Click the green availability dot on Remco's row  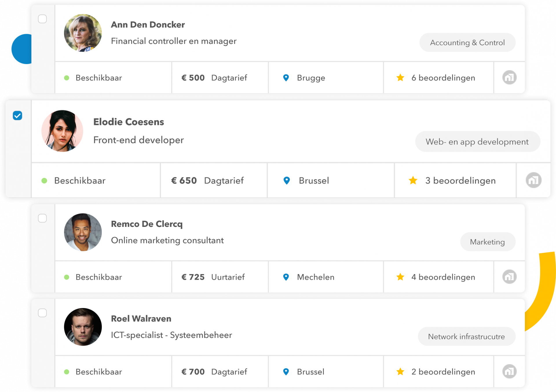(x=67, y=277)
